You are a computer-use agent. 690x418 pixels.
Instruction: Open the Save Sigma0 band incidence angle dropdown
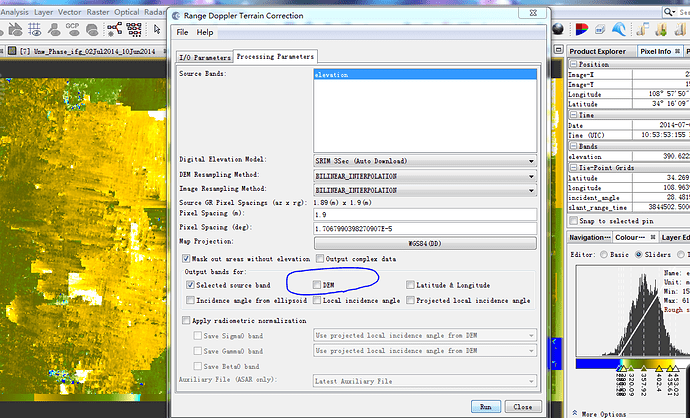[x=425, y=336]
